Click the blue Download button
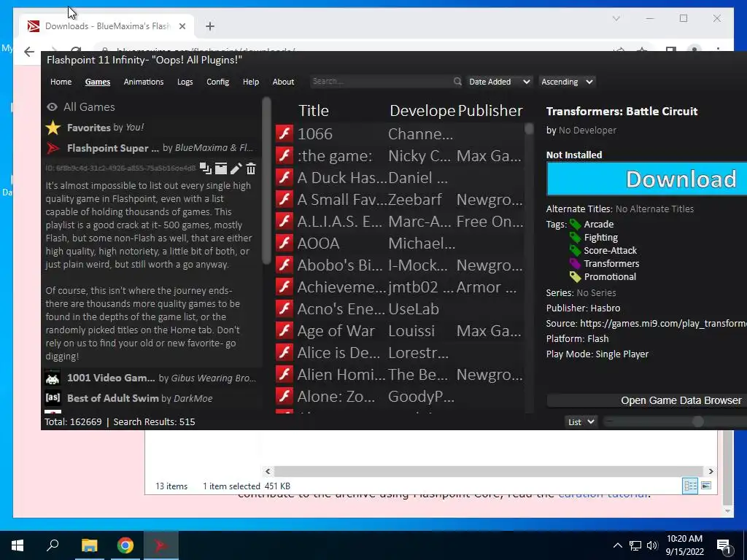The width and height of the screenshot is (747, 560). [x=646, y=179]
